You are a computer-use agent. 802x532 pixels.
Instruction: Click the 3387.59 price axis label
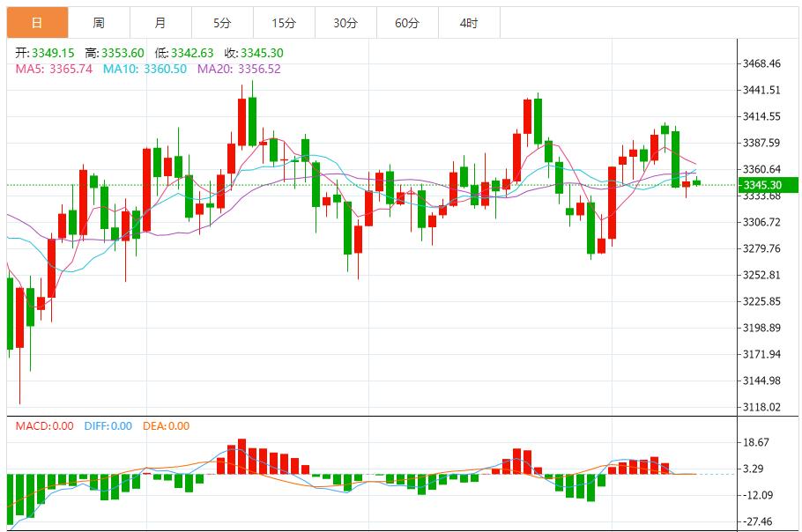click(761, 143)
